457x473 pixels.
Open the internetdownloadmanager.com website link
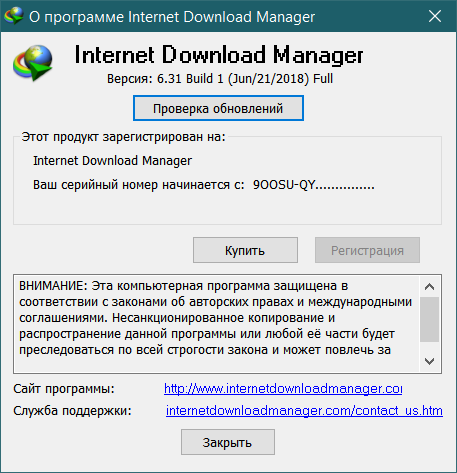pyautogui.click(x=283, y=389)
